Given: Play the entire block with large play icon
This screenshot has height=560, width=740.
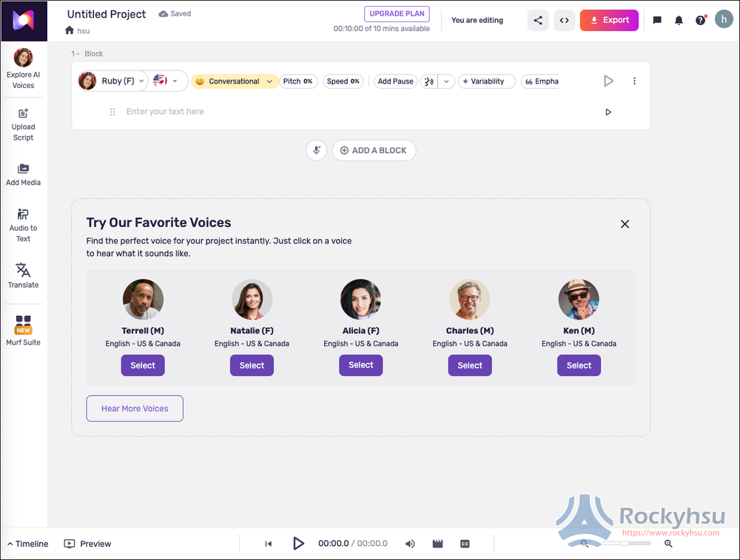Looking at the screenshot, I should 608,81.
